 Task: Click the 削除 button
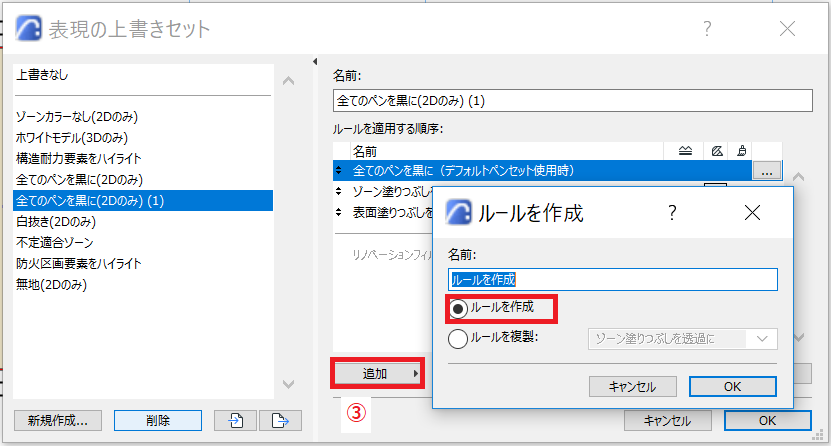coord(158,421)
